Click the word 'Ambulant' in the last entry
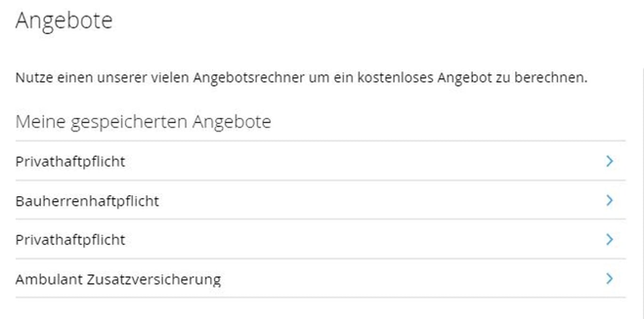Image resolution: width=644 pixels, height=319 pixels. (x=49, y=279)
